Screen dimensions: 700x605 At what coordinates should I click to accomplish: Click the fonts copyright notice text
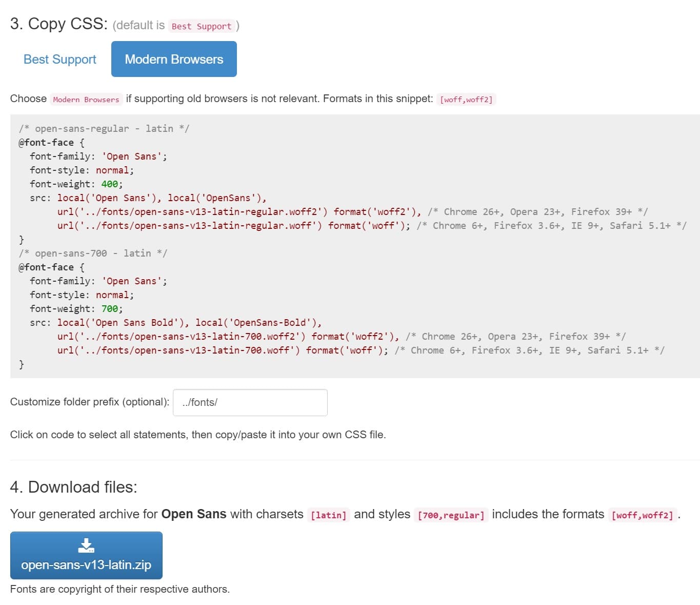[119, 589]
